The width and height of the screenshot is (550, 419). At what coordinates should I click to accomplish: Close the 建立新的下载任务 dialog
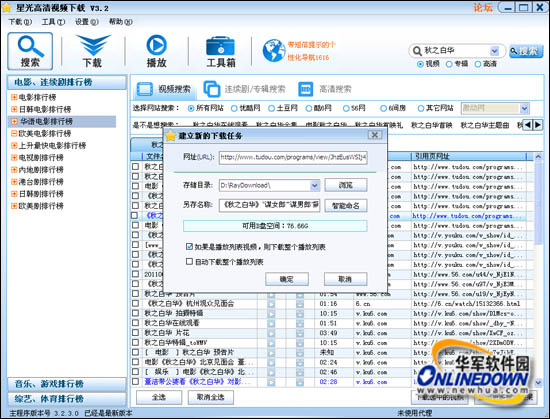[375, 135]
